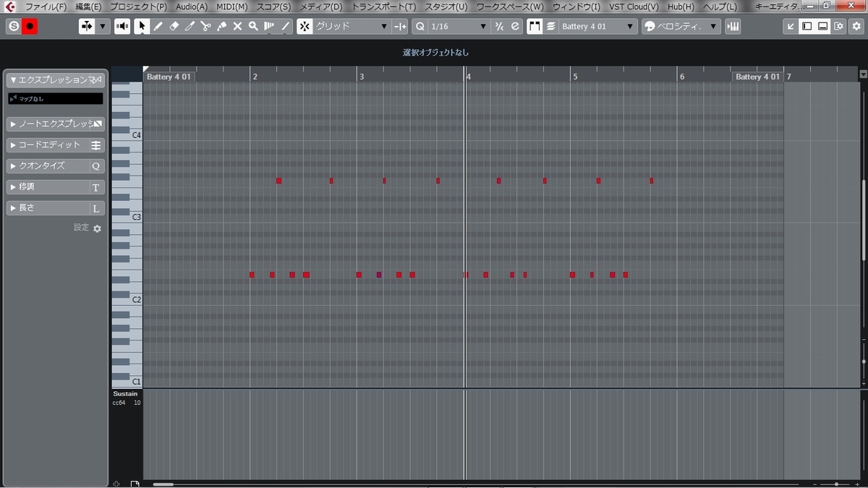Toggle Show Part Borders icon
Image resolution: width=868 pixels, height=488 pixels.
click(x=535, y=26)
